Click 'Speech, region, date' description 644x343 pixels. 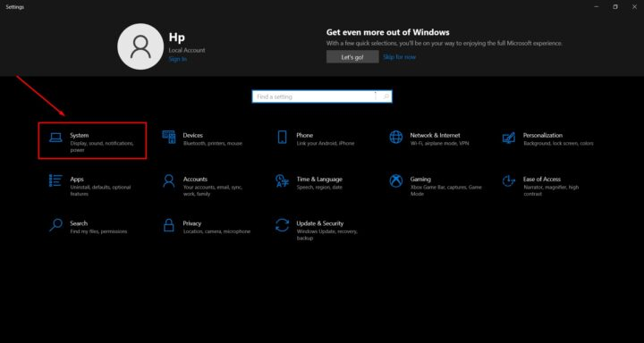(319, 187)
